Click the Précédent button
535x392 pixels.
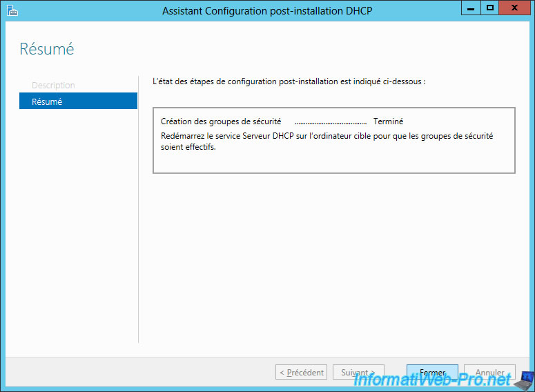[301, 372]
